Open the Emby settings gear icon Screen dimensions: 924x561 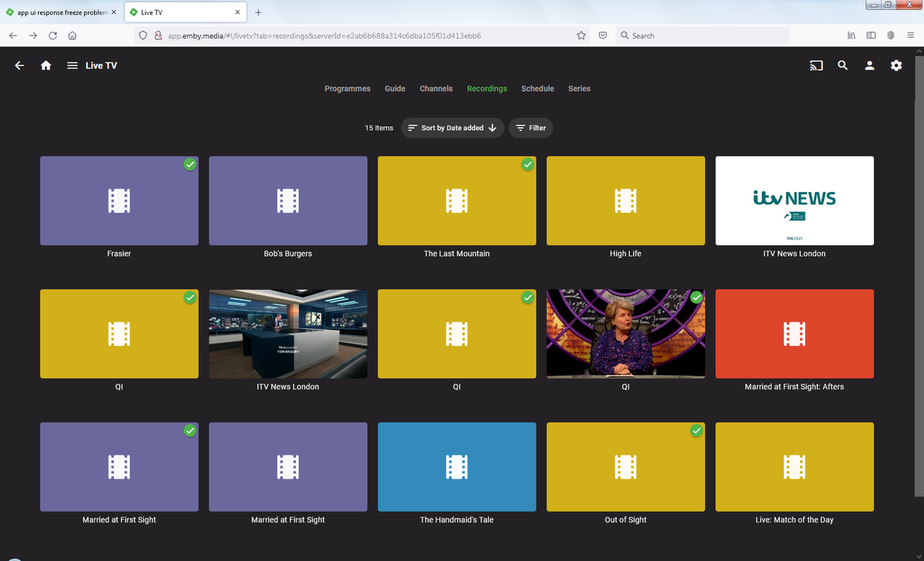coord(896,66)
